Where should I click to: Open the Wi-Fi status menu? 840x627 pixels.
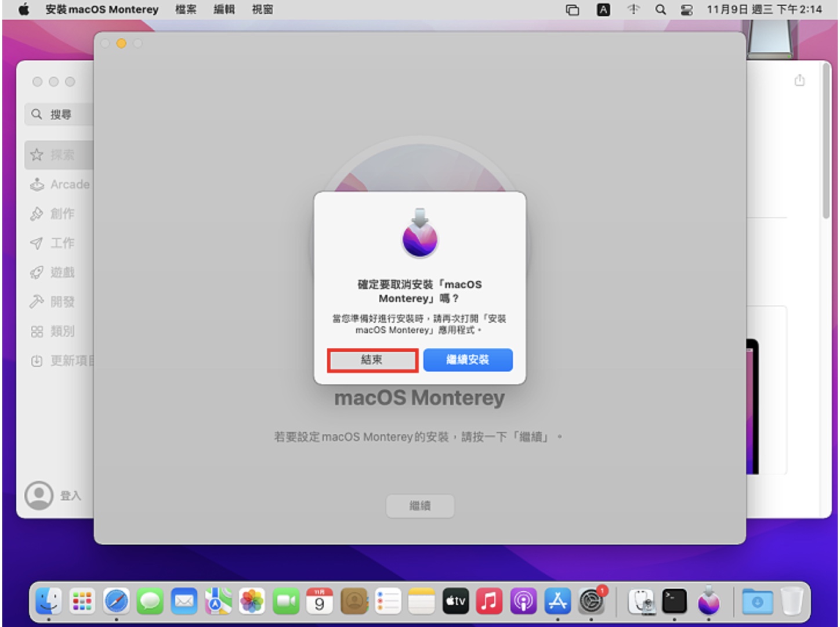coord(633,9)
